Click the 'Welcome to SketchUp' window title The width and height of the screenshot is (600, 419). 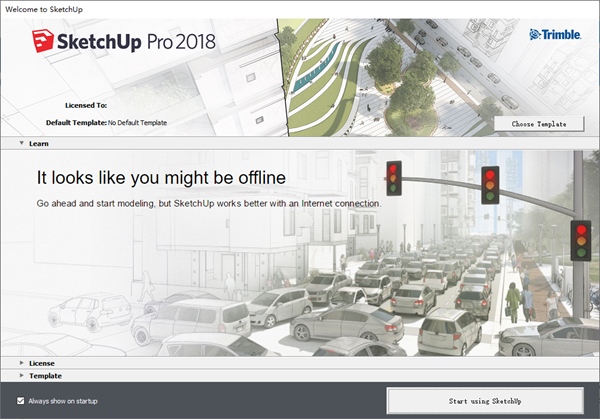44,9
